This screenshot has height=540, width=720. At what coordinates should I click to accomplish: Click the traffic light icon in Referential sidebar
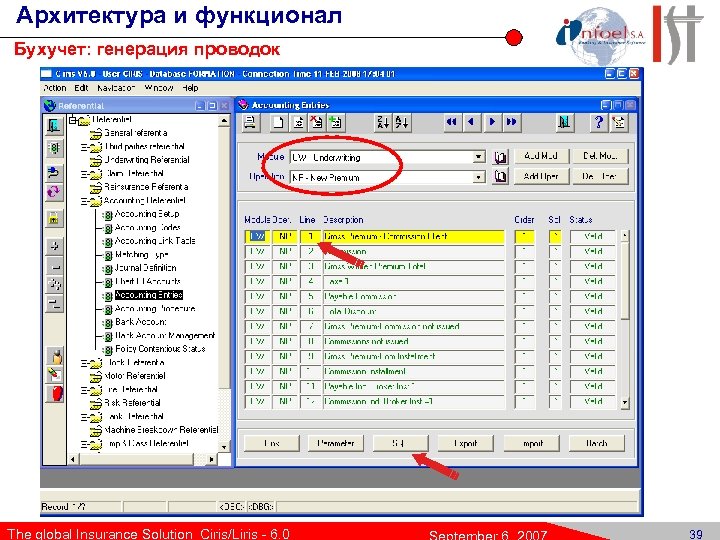click(54, 148)
